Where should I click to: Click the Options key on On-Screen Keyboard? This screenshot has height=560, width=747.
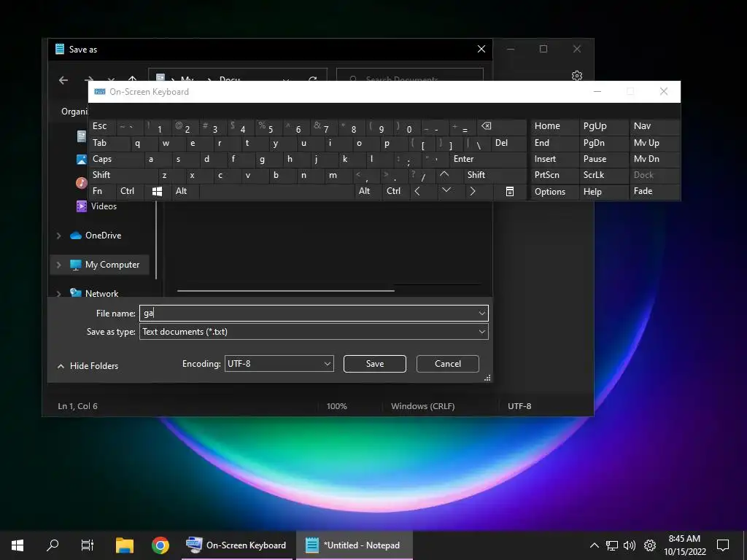coord(554,192)
